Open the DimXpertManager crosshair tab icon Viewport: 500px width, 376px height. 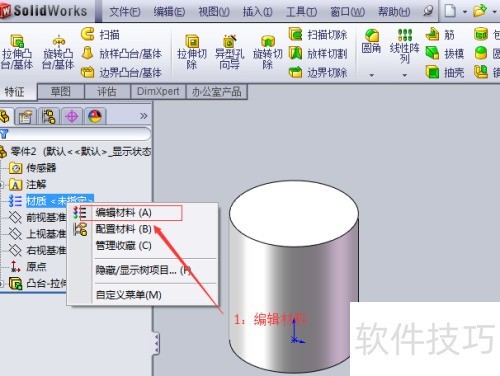pos(72,116)
